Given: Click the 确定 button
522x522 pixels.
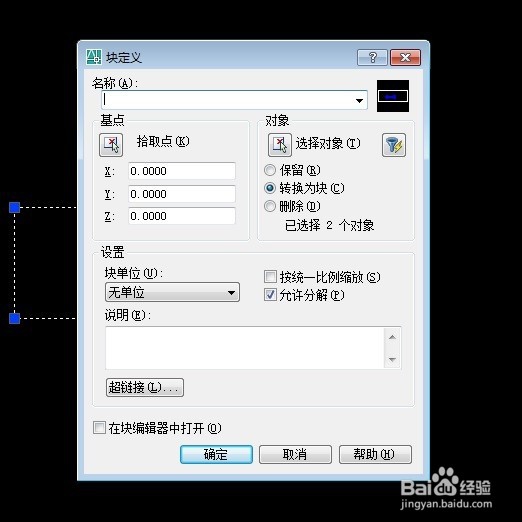Looking at the screenshot, I should point(216,454).
